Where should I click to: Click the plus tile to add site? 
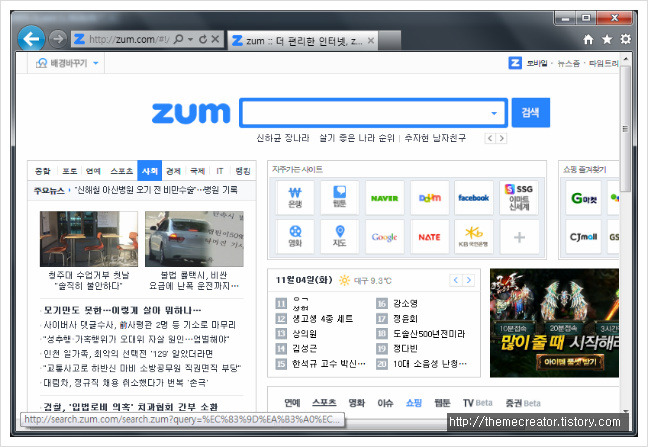tap(519, 237)
